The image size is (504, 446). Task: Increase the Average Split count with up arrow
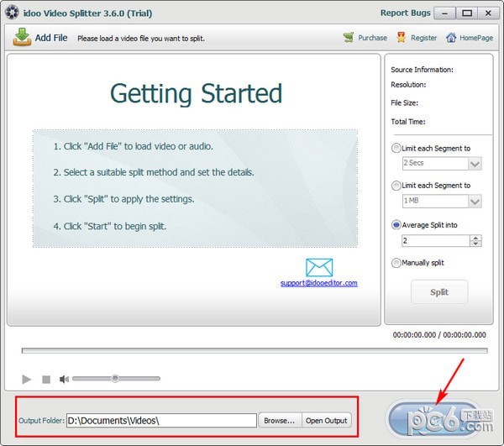click(x=475, y=238)
